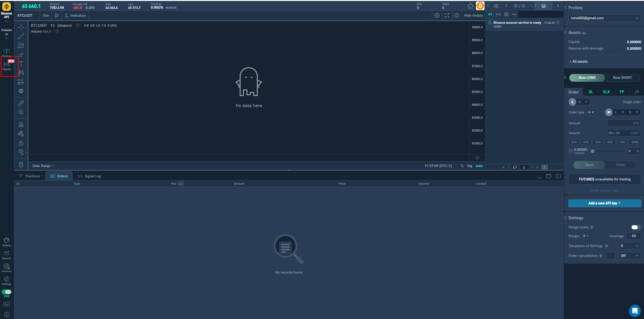The width and height of the screenshot is (644, 319).
Task: Click the Hide Orders button
Action: [x=473, y=15]
